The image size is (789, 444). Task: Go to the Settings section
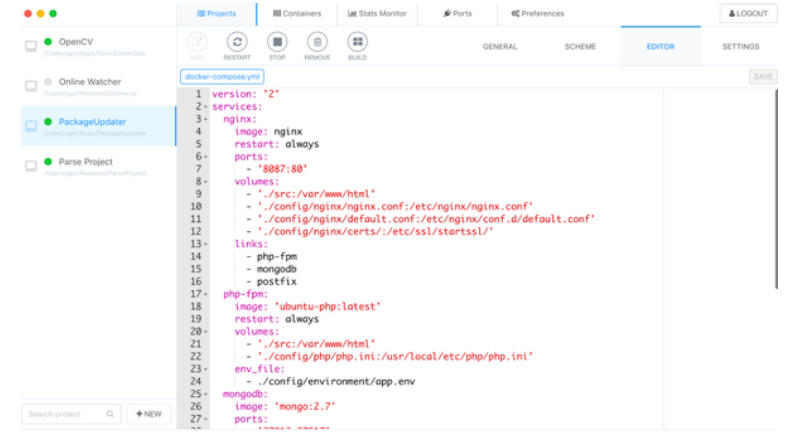pos(740,47)
